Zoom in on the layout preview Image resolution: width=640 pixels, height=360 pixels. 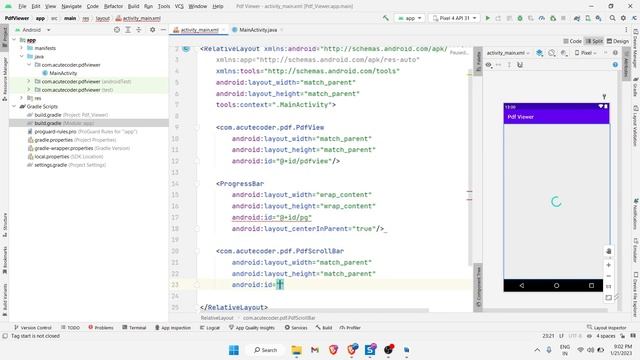(x=609, y=265)
